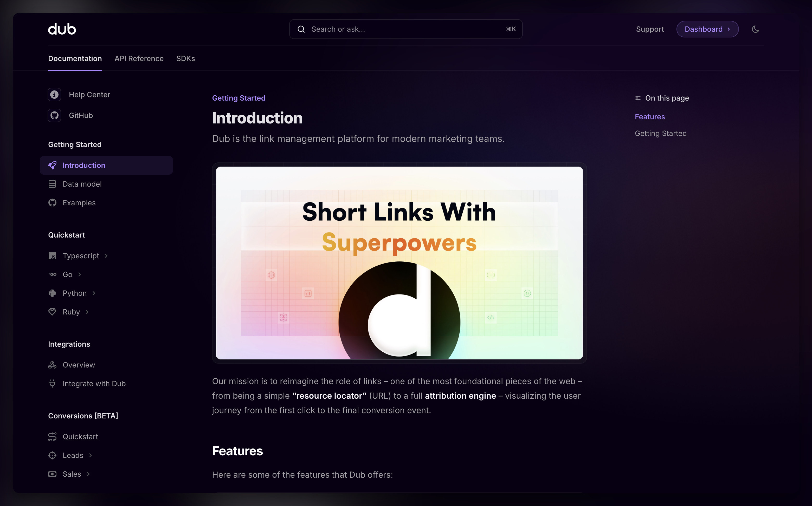The height and width of the screenshot is (506, 812).
Task: Open the Dashboard button
Action: [x=708, y=29]
